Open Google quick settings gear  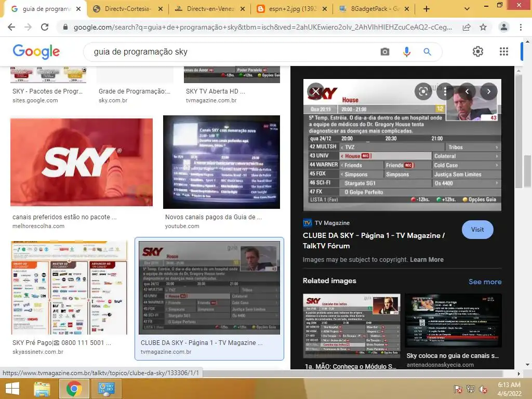click(478, 51)
